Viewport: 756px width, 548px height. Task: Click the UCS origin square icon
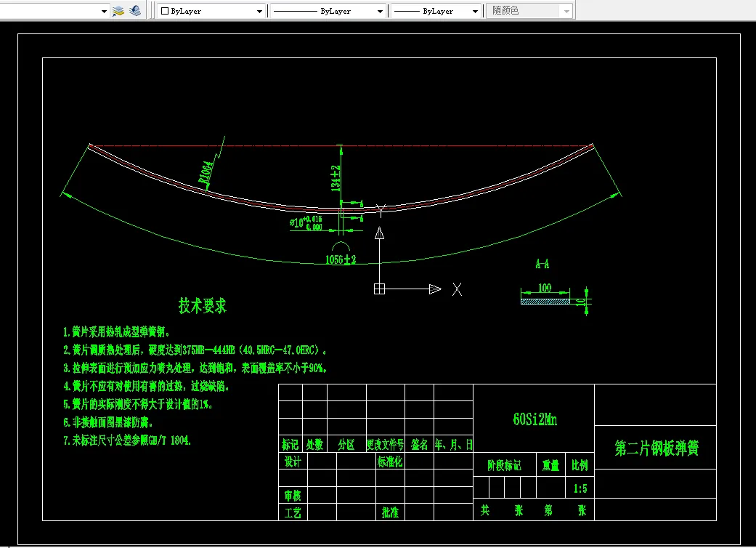pyautogui.click(x=379, y=289)
